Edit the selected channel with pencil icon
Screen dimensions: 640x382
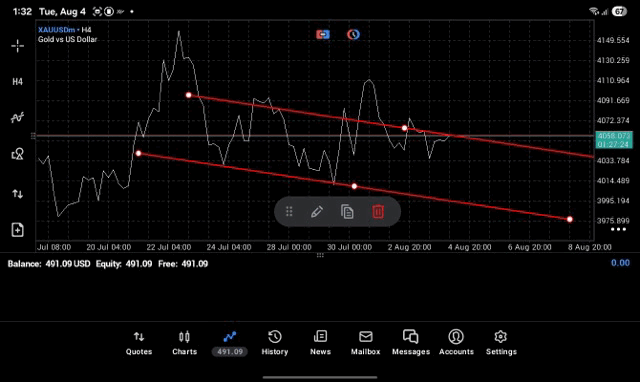point(317,211)
